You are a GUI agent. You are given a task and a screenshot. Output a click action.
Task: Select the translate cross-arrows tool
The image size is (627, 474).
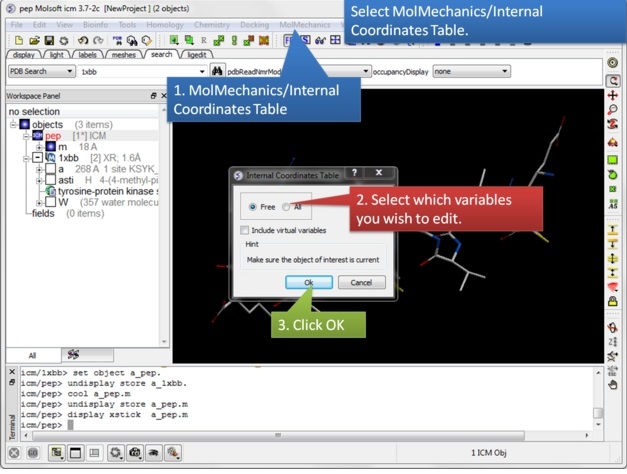(x=613, y=95)
